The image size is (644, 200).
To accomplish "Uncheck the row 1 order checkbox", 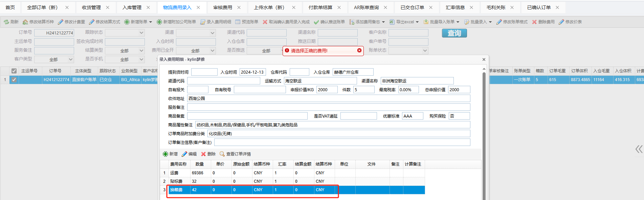I will click(14, 80).
